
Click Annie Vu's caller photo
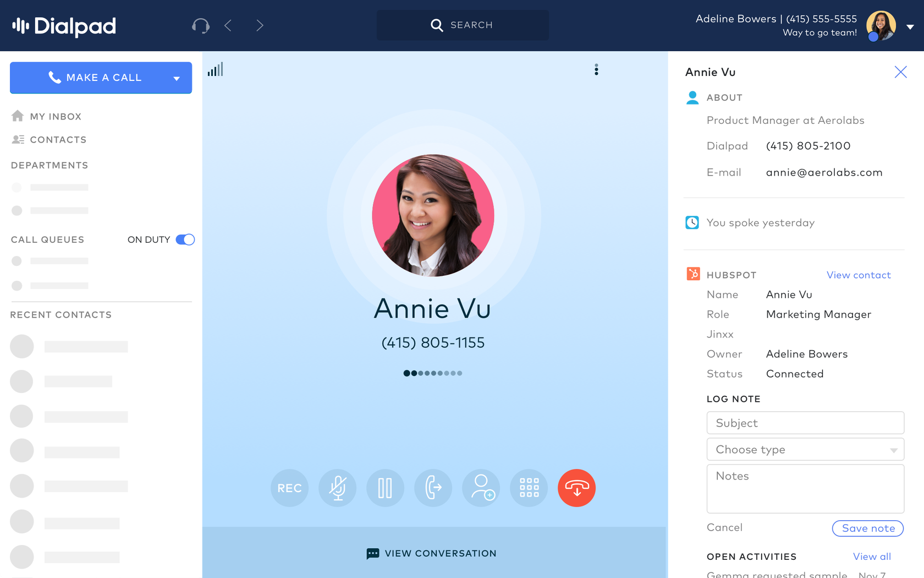[x=433, y=215]
